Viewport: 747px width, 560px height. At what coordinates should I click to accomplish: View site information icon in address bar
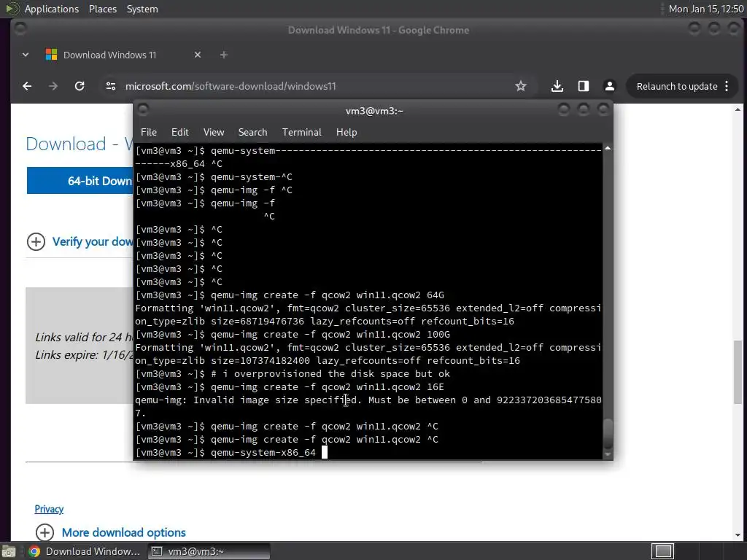tap(111, 86)
